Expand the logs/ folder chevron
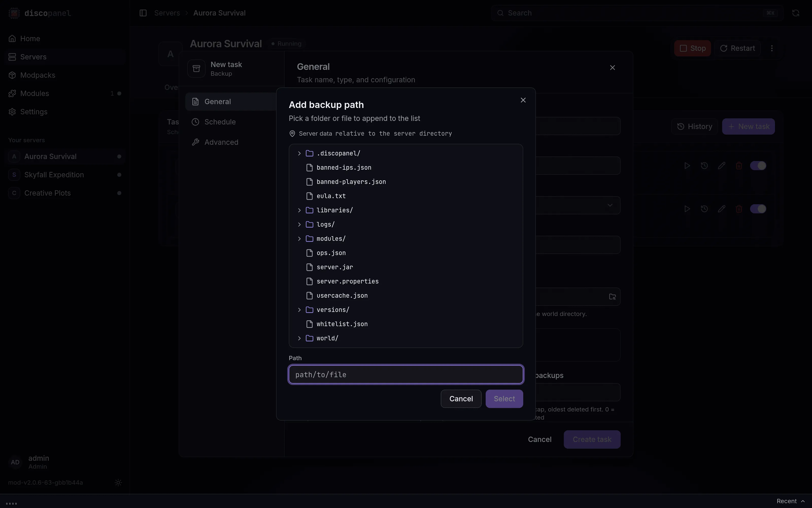812x508 pixels. (299, 225)
